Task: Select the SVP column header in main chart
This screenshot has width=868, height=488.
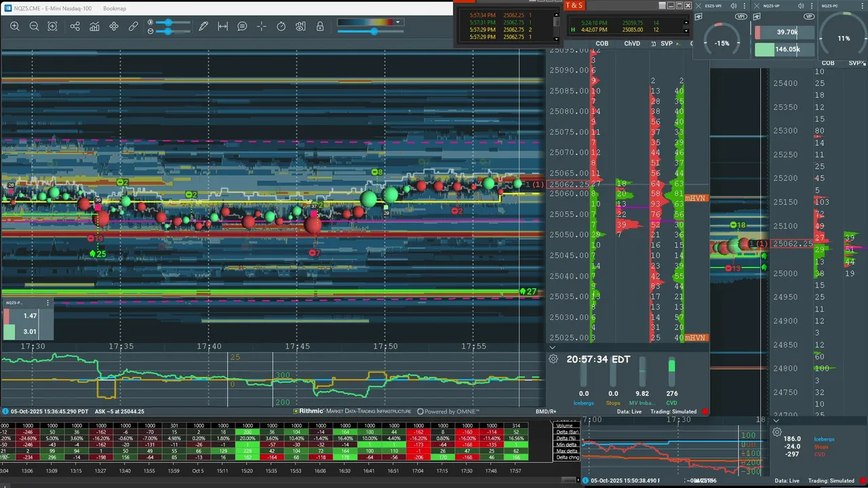Action: coord(667,43)
